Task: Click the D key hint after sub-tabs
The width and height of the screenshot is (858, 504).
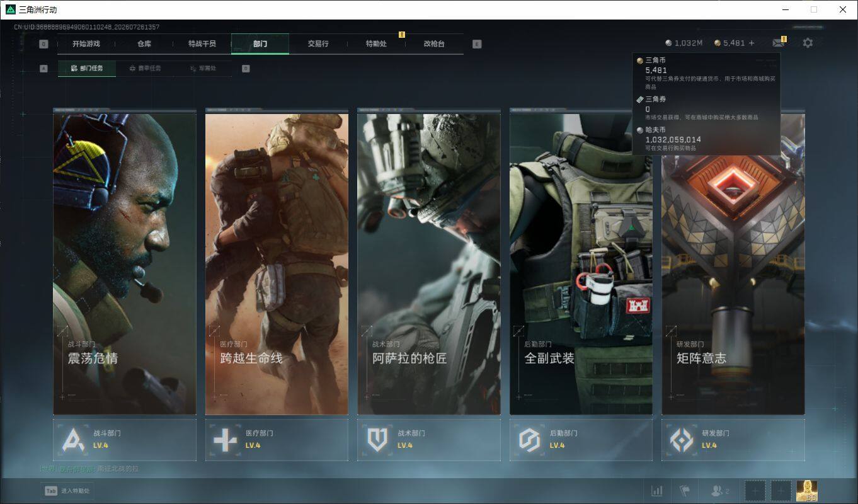Action: tap(246, 69)
